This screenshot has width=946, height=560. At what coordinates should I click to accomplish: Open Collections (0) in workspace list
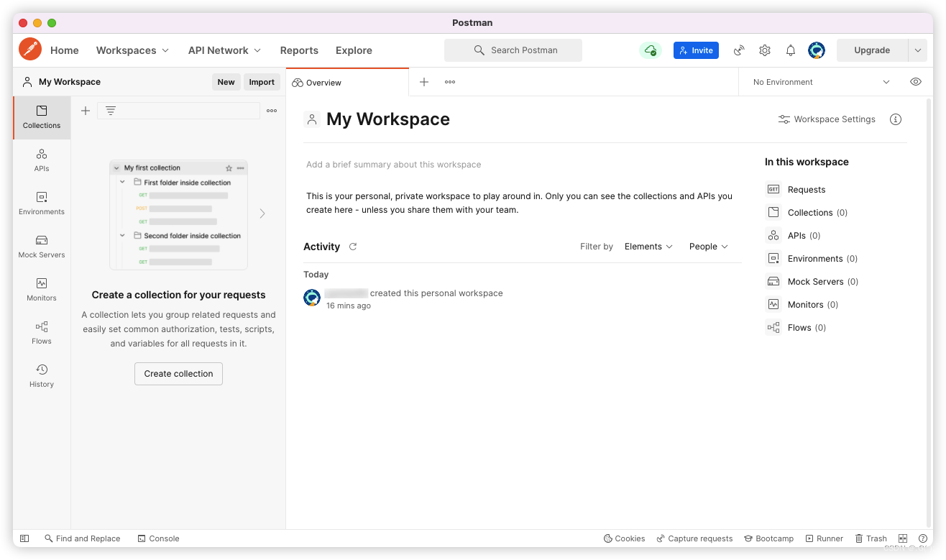click(x=807, y=213)
